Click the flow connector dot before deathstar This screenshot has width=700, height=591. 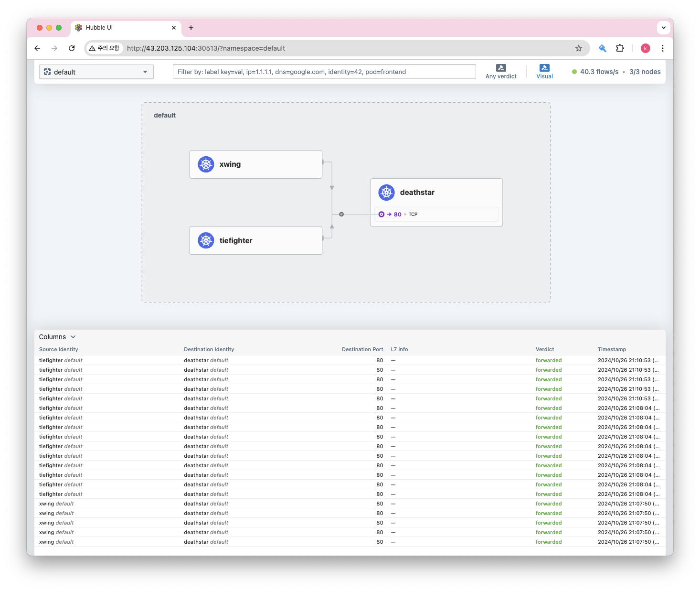point(341,215)
